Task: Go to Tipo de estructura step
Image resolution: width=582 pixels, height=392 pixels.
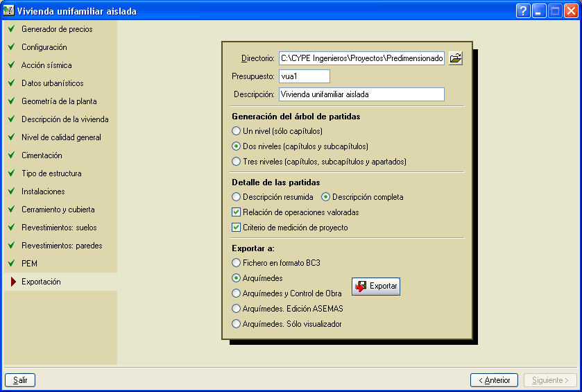Action: pyautogui.click(x=51, y=173)
